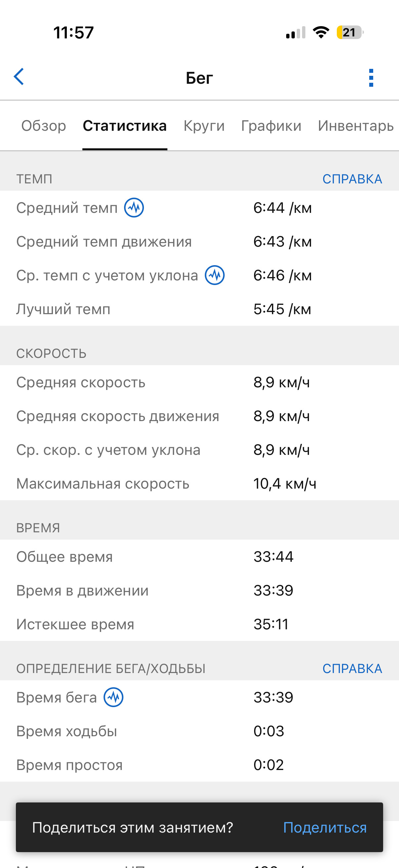Tap the Лучший темп row
This screenshot has height=868, width=399.
tap(199, 309)
